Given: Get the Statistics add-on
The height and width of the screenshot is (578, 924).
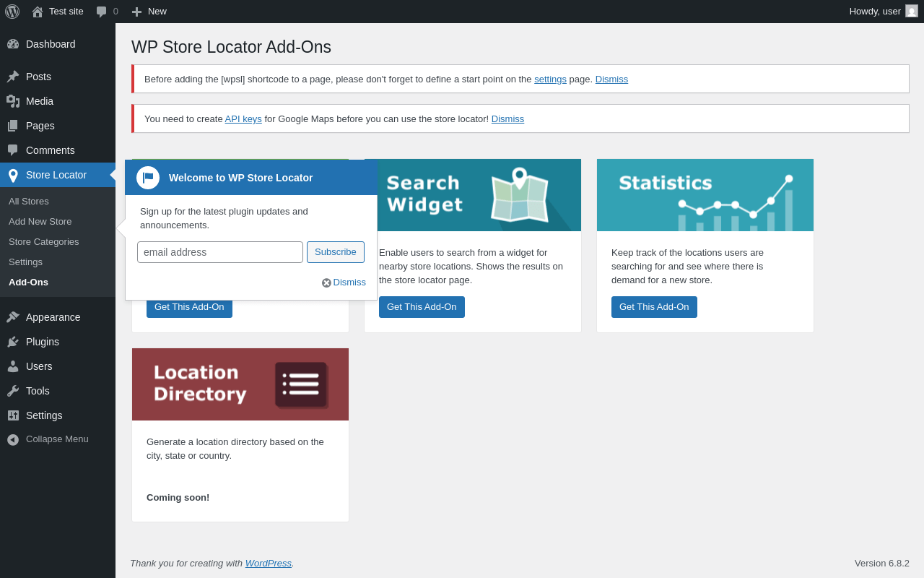Looking at the screenshot, I should (654, 307).
